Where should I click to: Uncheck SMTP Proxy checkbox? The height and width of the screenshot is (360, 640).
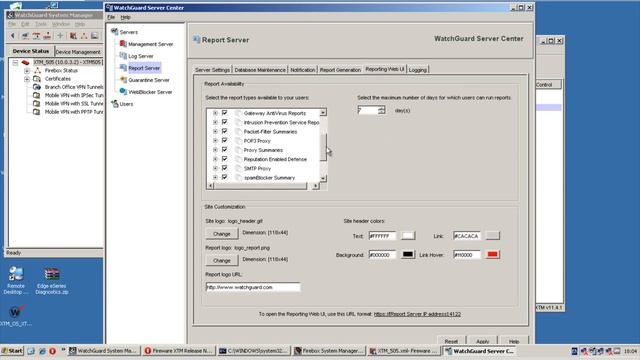pos(224,168)
